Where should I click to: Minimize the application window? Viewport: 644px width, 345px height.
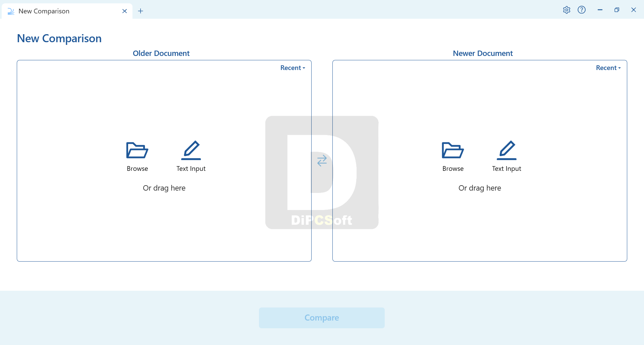[600, 10]
